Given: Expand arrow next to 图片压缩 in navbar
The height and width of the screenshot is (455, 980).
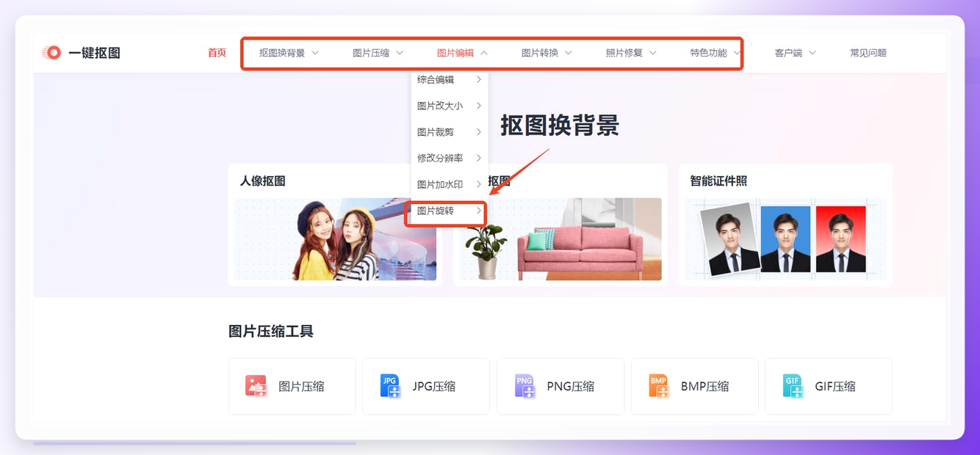Looking at the screenshot, I should coord(400,53).
